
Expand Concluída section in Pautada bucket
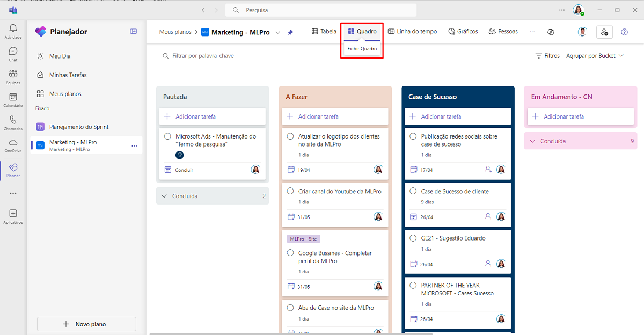point(213,196)
